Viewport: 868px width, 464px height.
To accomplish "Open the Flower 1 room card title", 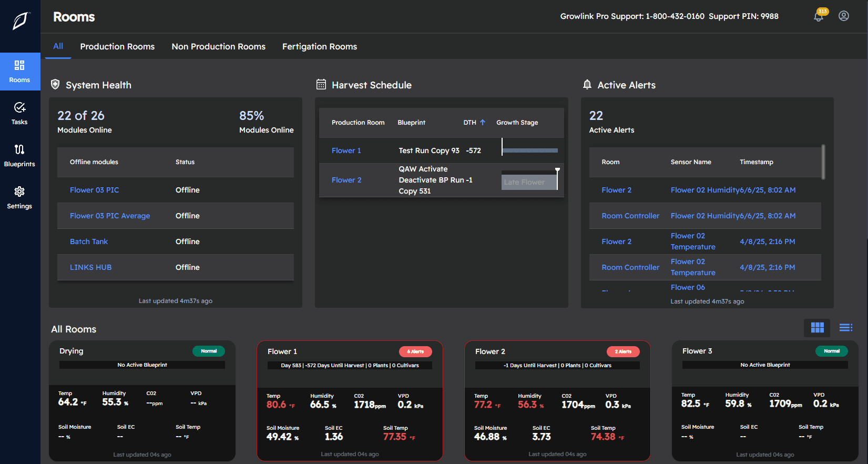I will (x=282, y=351).
